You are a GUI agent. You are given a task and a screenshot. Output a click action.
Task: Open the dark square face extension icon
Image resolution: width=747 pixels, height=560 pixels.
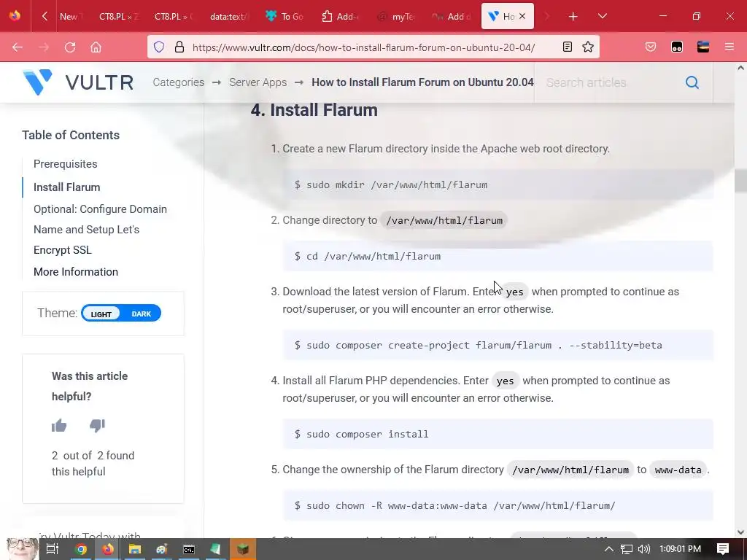tap(676, 47)
